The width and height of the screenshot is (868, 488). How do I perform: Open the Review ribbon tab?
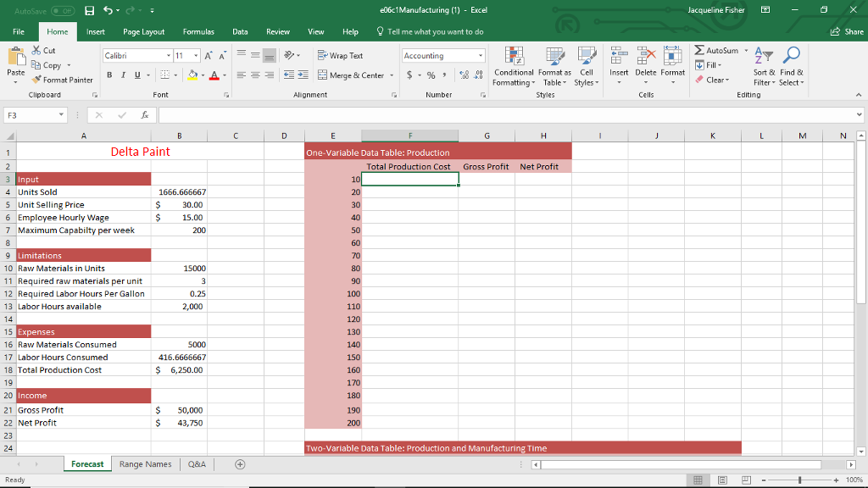coord(278,31)
